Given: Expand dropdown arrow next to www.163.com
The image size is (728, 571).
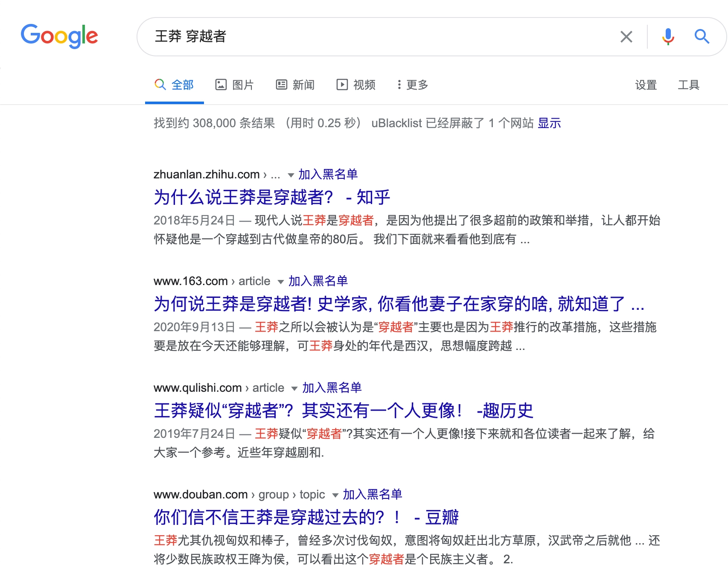Looking at the screenshot, I should [281, 282].
